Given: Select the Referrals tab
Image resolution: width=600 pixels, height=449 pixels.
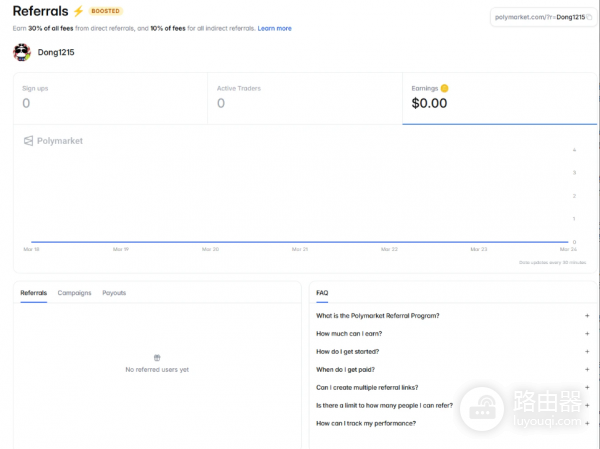Looking at the screenshot, I should pyautogui.click(x=33, y=293).
